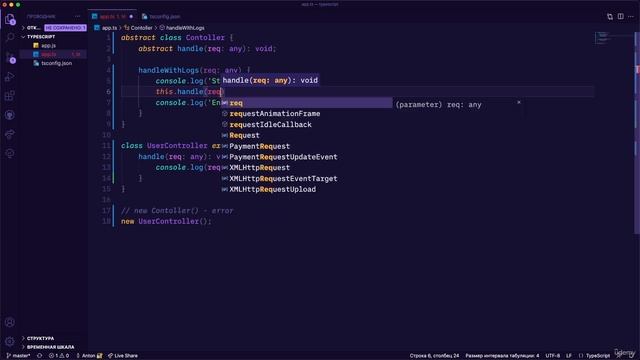The width and height of the screenshot is (640, 360).
Task: Select 'Request' suggestion
Action: click(306, 135)
